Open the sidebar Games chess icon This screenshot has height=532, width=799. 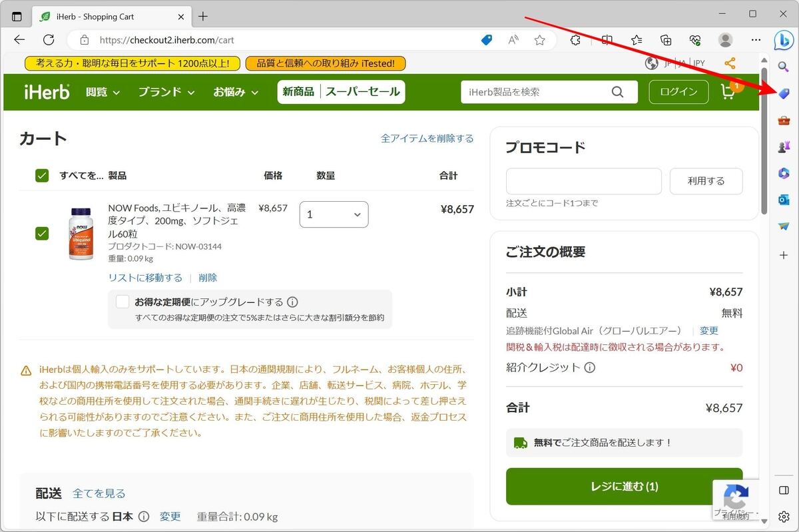point(784,147)
